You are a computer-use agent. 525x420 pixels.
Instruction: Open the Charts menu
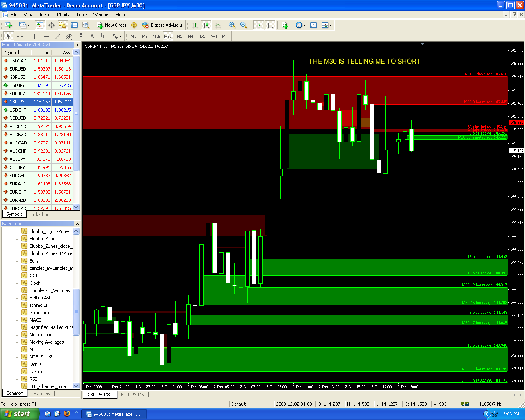click(x=63, y=15)
